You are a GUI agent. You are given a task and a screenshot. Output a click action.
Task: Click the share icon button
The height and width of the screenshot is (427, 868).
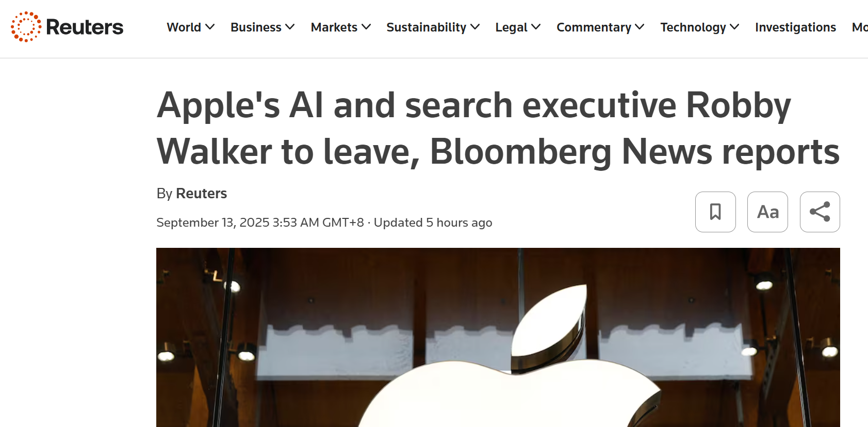820,212
